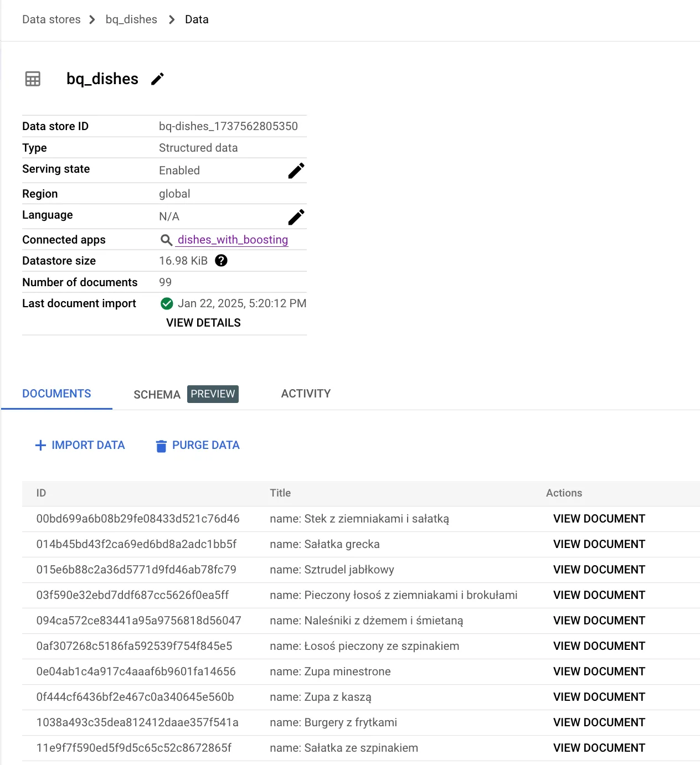Click VIEW DETAILS under last document import
The height and width of the screenshot is (765, 700).
pos(203,323)
